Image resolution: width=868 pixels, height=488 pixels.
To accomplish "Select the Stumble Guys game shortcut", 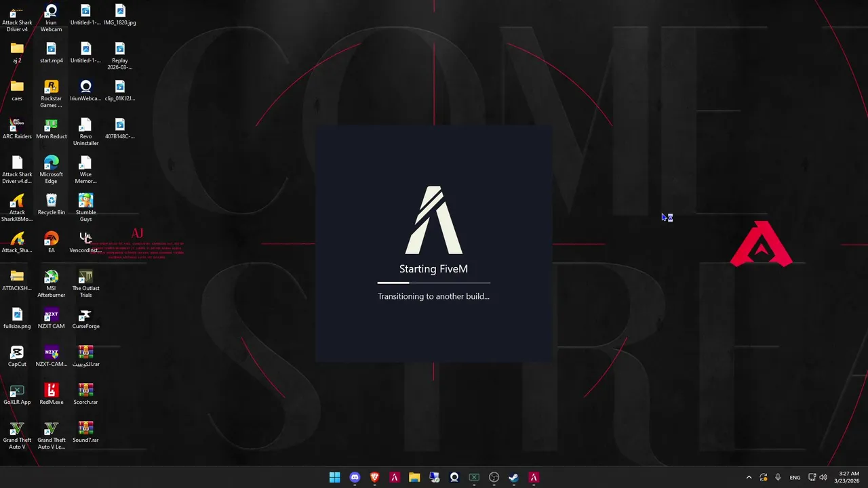I will 85,208.
